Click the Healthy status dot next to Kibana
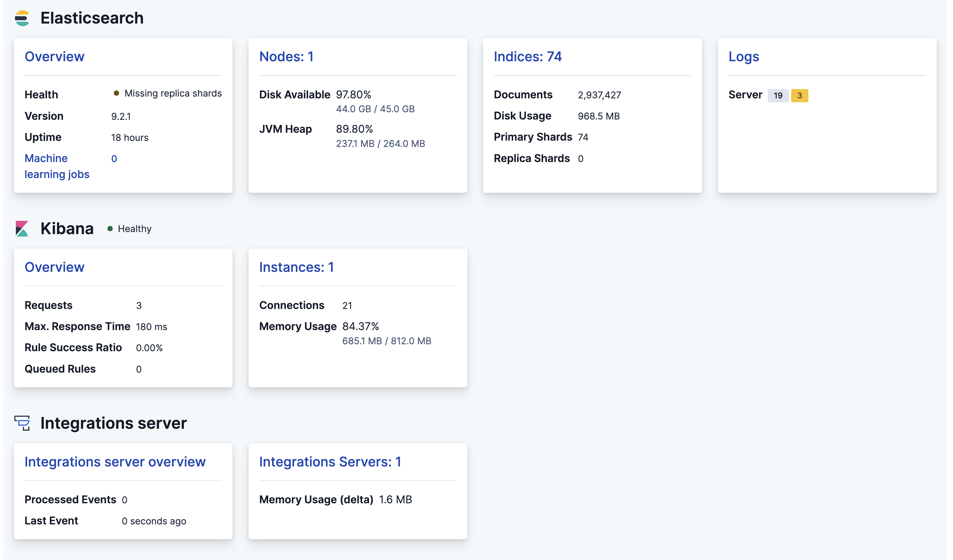The width and height of the screenshot is (953, 560). (x=110, y=228)
